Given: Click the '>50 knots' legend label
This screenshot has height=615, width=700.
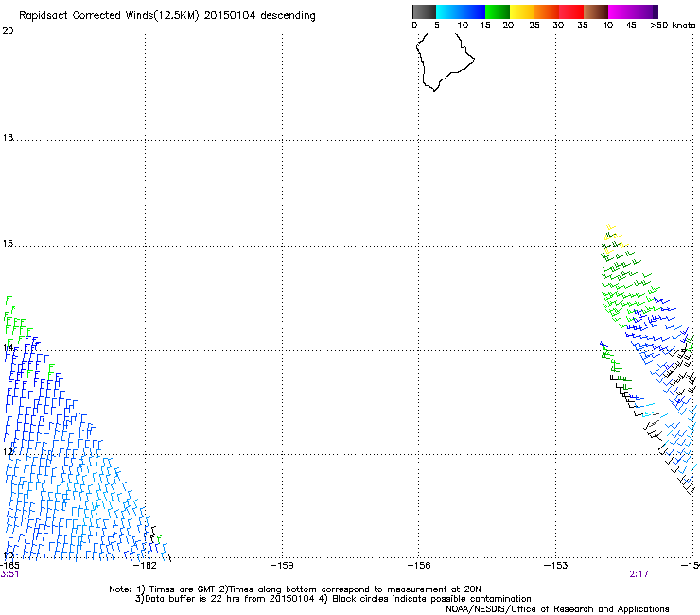Looking at the screenshot, I should [673, 26].
